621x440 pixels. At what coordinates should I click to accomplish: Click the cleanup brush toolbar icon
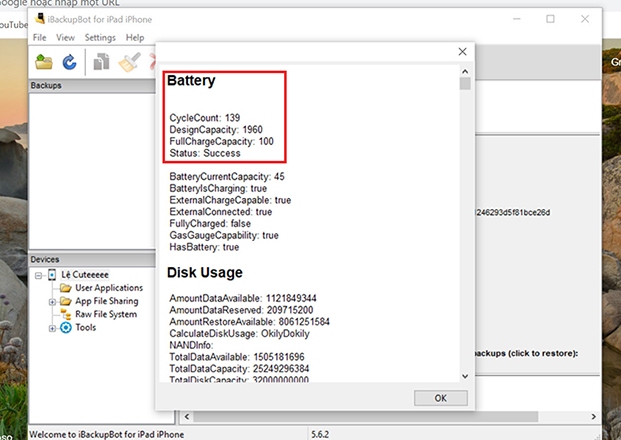(x=128, y=62)
